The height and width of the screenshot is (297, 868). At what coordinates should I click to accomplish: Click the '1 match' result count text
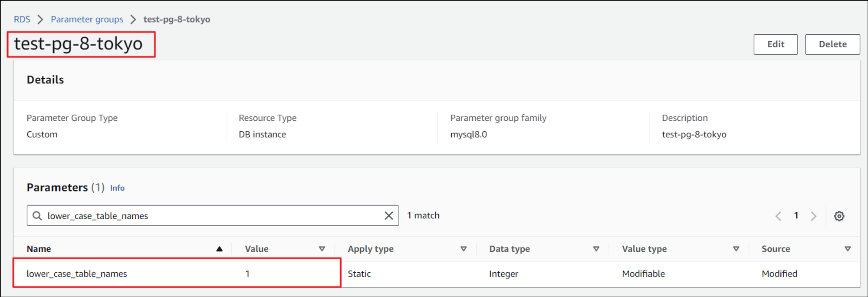[x=423, y=216]
